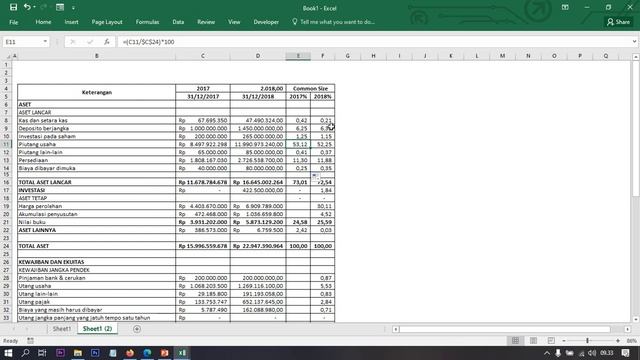Cancel the formula entry with X icon
The height and width of the screenshot is (360, 640).
[72, 42]
